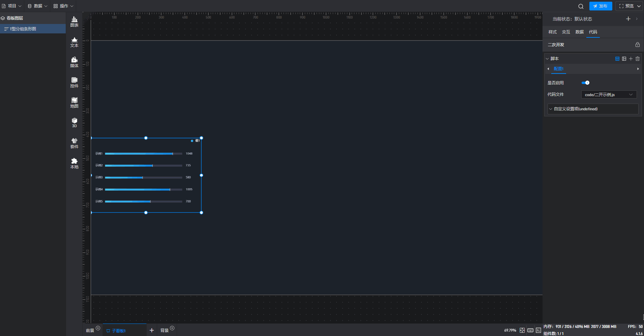
Task: Expand the 自定义设置项(undefined) section
Action: [593, 109]
